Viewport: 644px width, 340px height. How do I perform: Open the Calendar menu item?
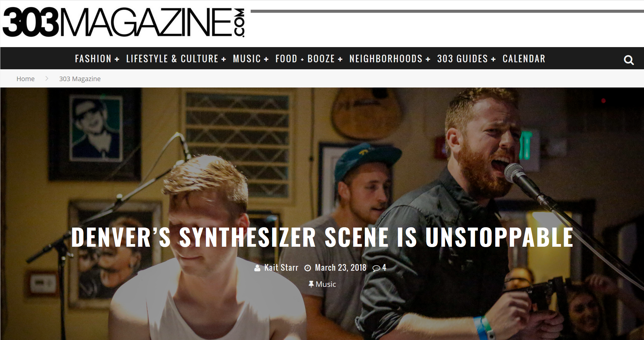coord(524,59)
